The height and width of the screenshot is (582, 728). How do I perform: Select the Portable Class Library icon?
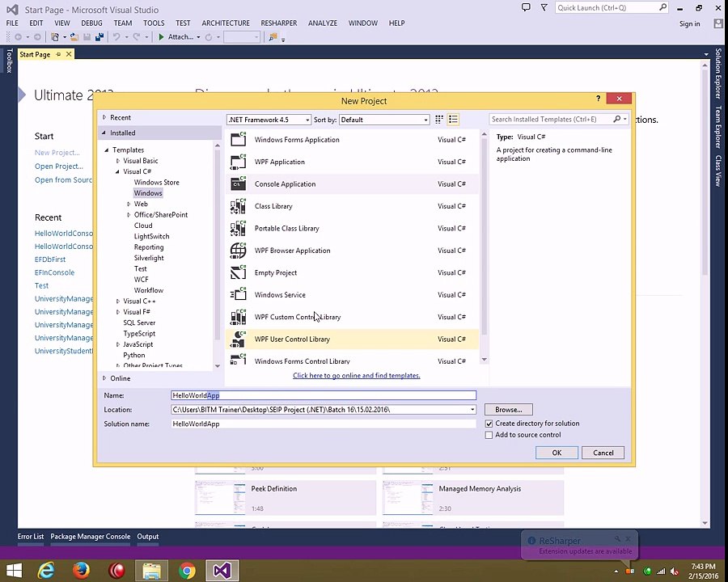(238, 228)
